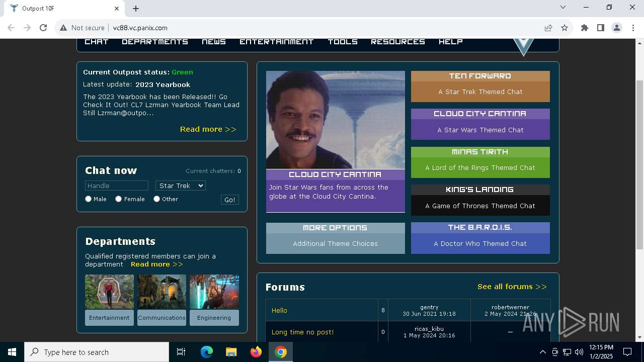Open the TOOLS navigation menu
644x362 pixels.
(x=343, y=42)
